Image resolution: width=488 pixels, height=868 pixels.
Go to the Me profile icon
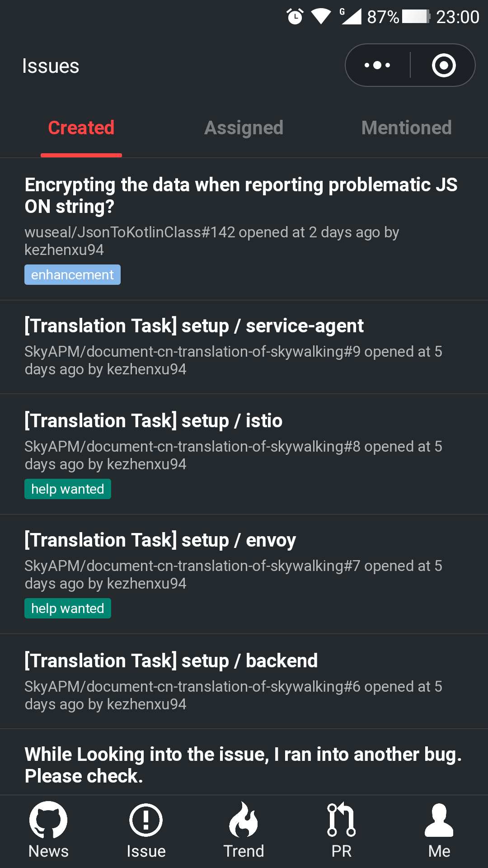(439, 820)
